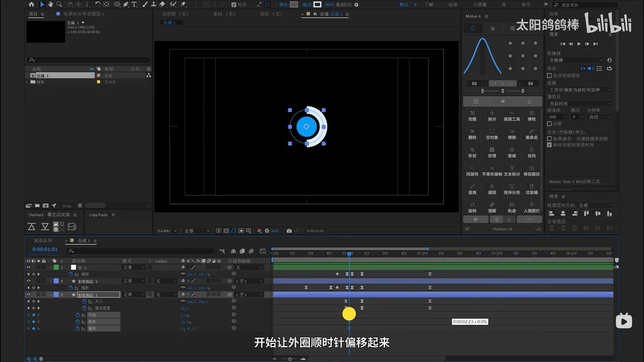Open the 效果控件 effect controls tab
The image size is (644, 362).
pyautogui.click(x=83, y=14)
